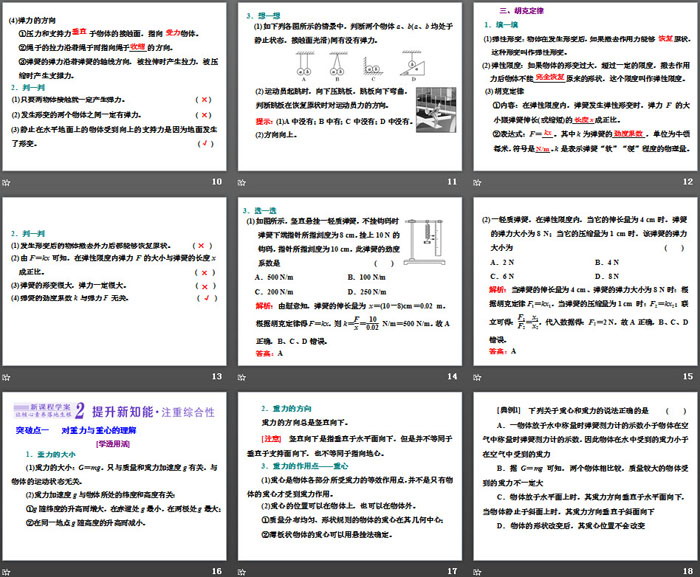This screenshot has width=700, height=577.
Task: Open slide 16 thumbnail titled 提升新知能
Action: 114,476
